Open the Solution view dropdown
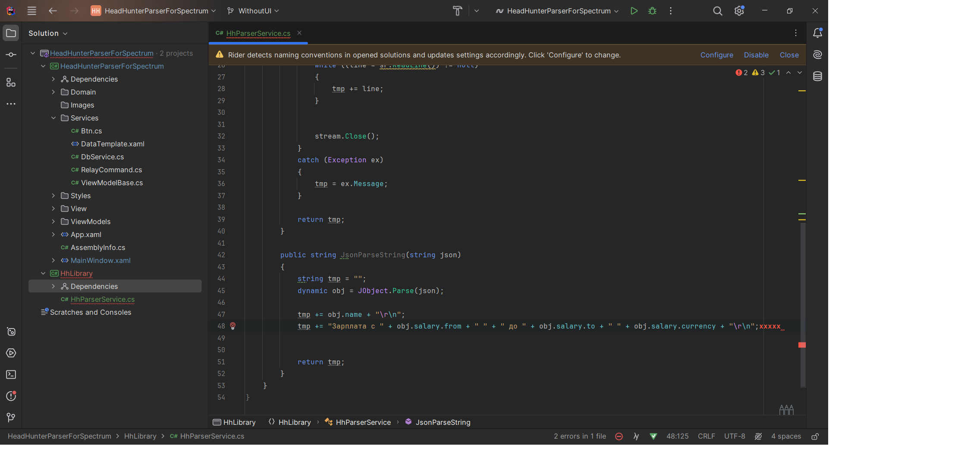The height and width of the screenshot is (452, 980). 48,33
